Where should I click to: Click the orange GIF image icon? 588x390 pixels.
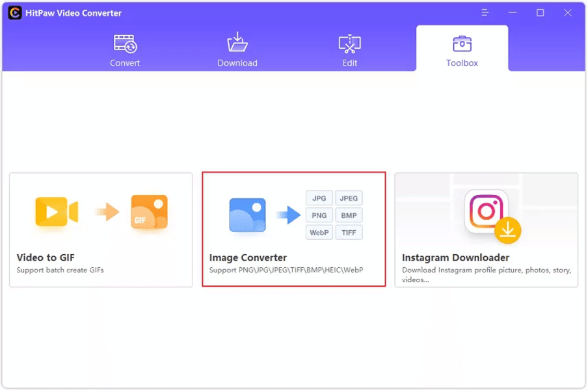[149, 212]
